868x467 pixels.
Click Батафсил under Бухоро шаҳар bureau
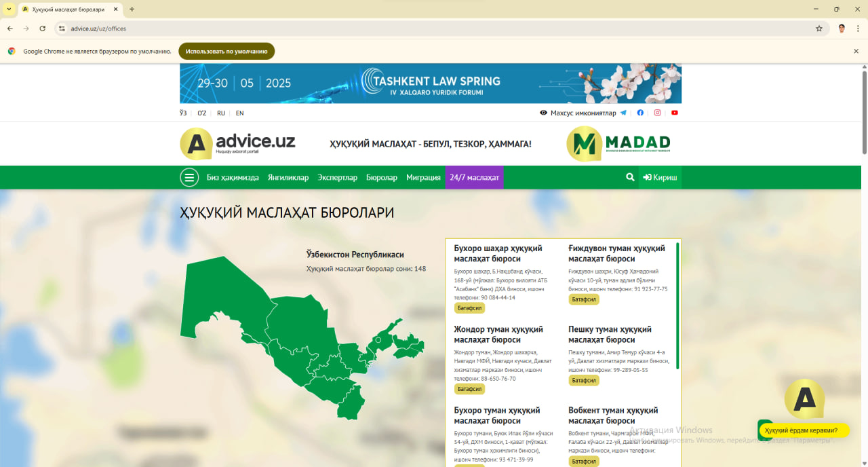click(469, 308)
